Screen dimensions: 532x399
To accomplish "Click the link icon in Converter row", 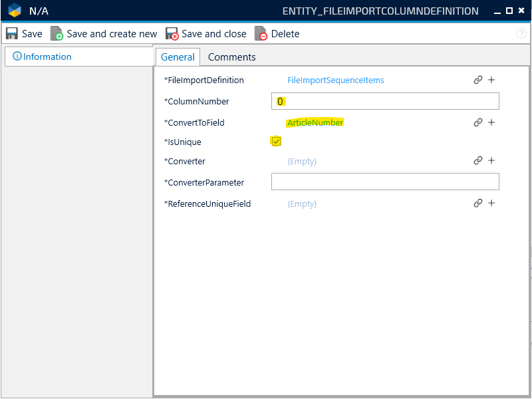I will [x=477, y=160].
